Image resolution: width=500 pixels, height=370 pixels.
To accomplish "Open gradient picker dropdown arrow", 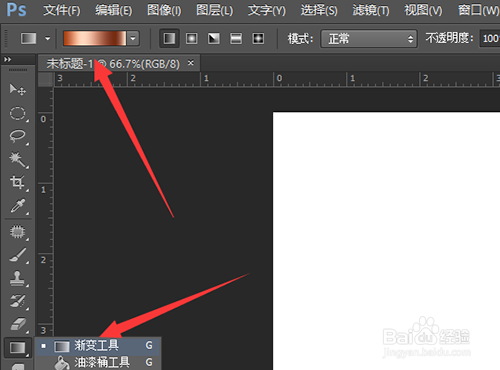I will [133, 39].
